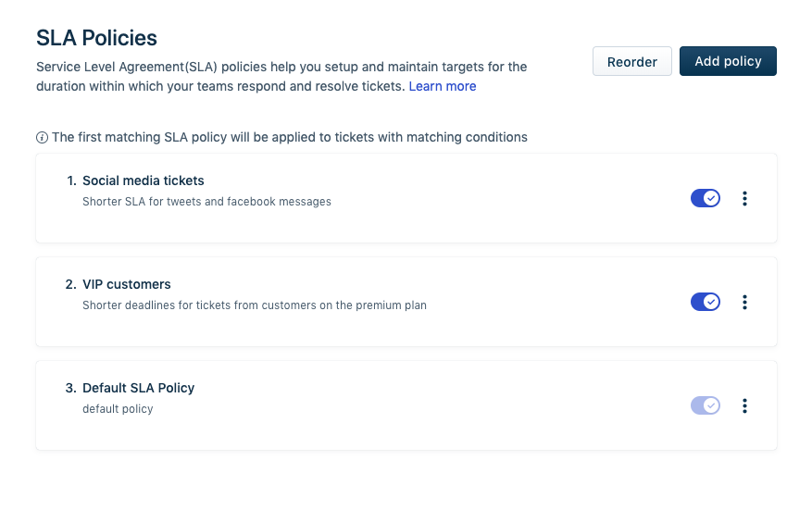Disable the Social media tickets policy toggle
Image resolution: width=812 pixels, height=510 pixels.
706,199
